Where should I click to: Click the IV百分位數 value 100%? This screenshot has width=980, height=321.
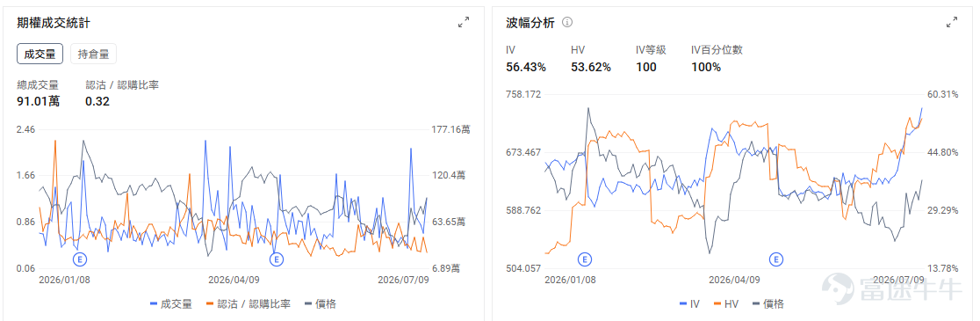point(706,67)
